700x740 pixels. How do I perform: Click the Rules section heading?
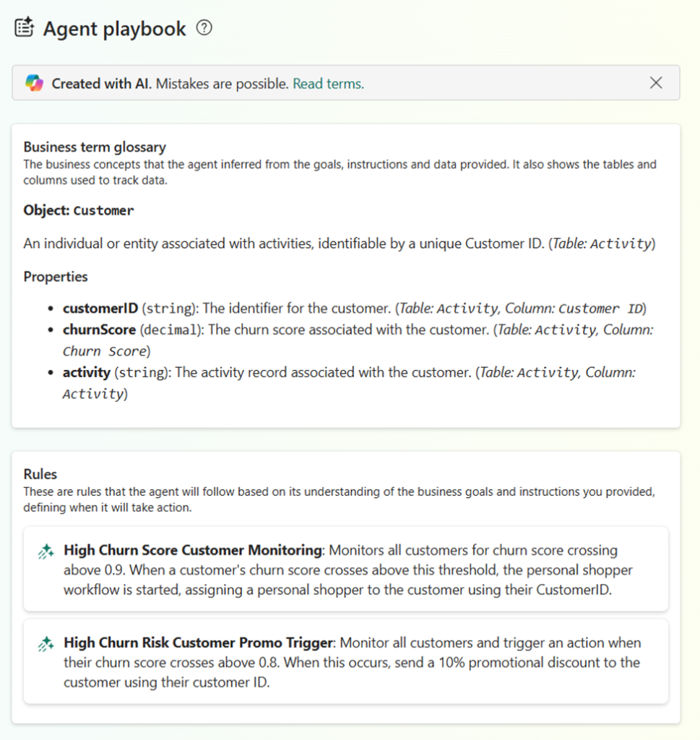coord(40,474)
